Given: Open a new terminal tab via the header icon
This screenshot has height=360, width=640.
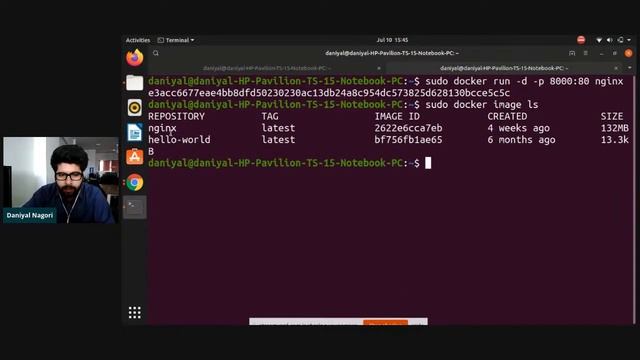Looking at the screenshot, I should tap(572, 53).
